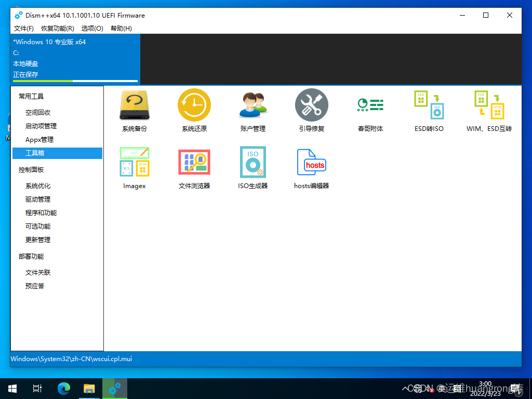The height and width of the screenshot is (399, 532).
Task: Minimize the Dism++ window
Action: pyautogui.click(x=462, y=15)
